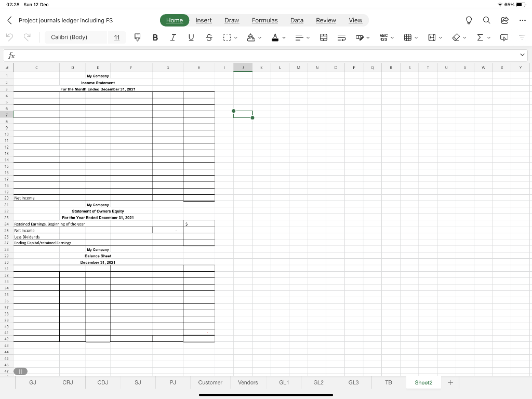Click the Cell Styles icon
The height and width of the screenshot is (399, 532).
(360, 37)
